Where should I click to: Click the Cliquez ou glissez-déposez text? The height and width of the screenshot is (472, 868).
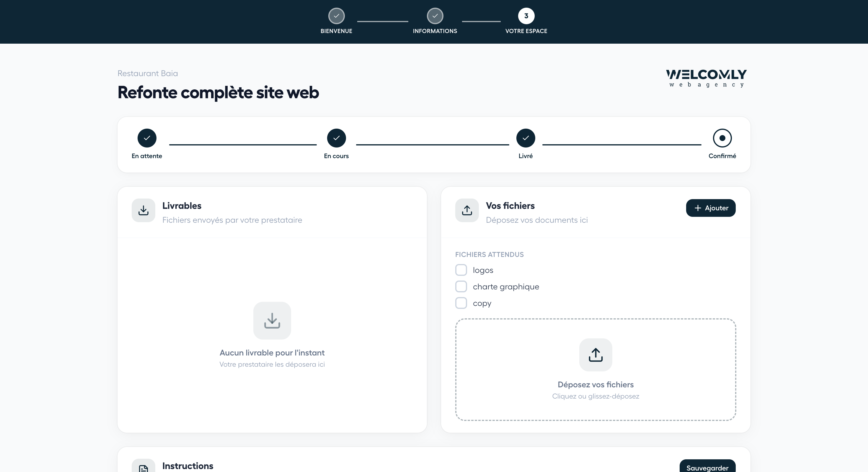click(x=596, y=396)
